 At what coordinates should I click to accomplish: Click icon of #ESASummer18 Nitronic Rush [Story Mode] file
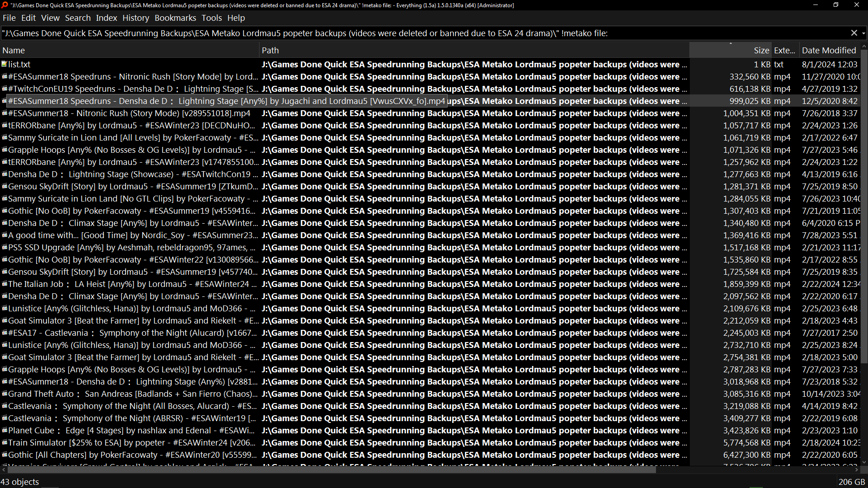pyautogui.click(x=5, y=76)
